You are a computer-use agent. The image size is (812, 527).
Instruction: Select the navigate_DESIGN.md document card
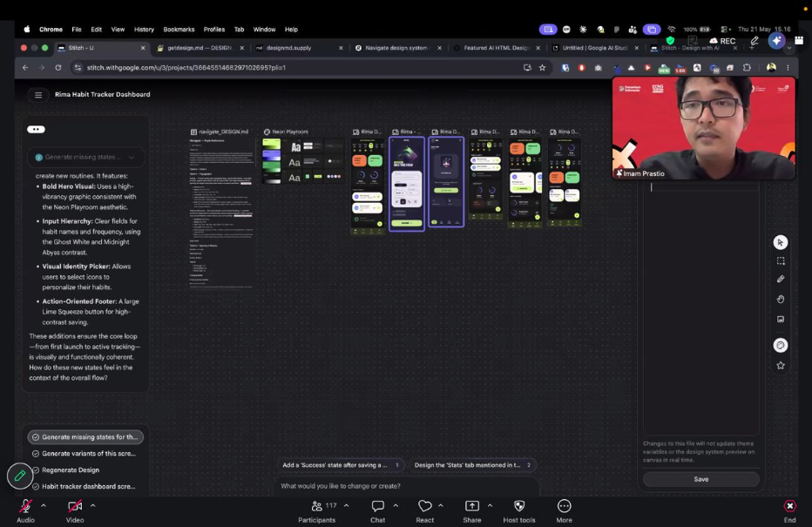tap(221, 213)
